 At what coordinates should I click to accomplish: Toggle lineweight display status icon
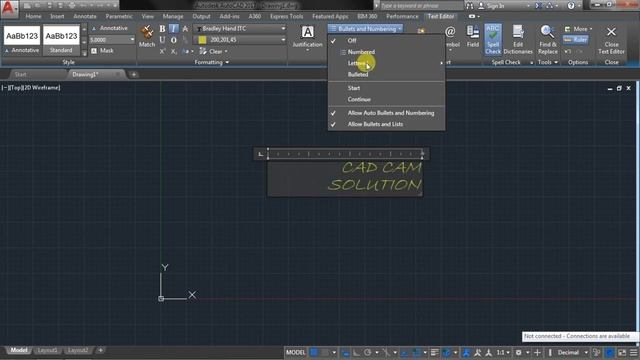pyautogui.click(x=434, y=352)
